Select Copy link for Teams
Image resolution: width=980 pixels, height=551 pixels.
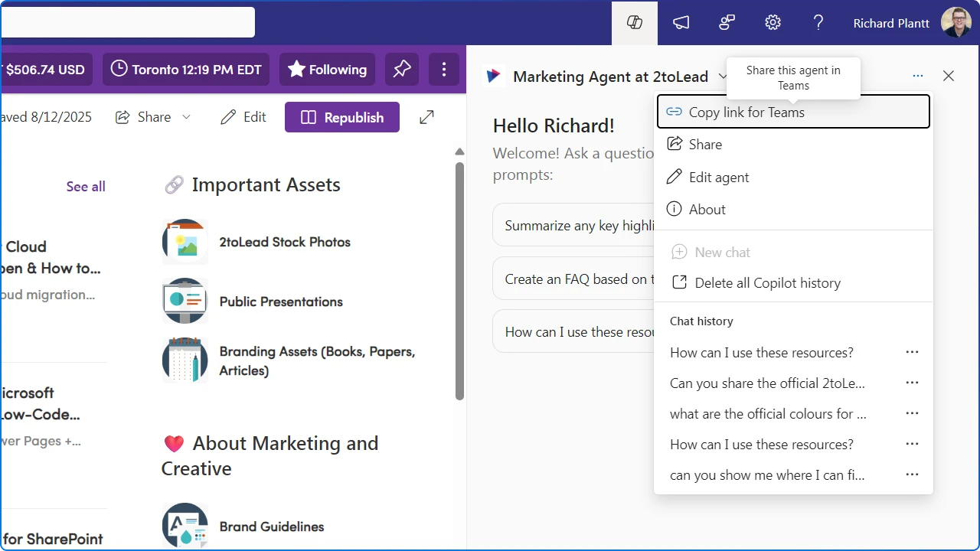(793, 112)
